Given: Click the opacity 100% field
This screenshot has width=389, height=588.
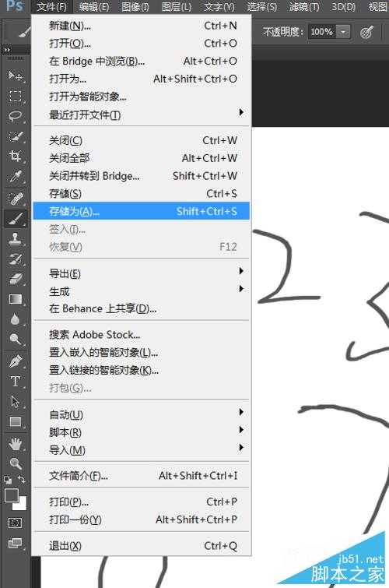Looking at the screenshot, I should point(322,32).
